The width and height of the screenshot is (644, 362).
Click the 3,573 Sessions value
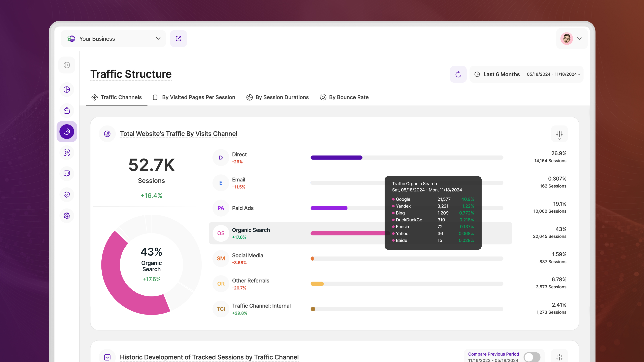point(551,287)
